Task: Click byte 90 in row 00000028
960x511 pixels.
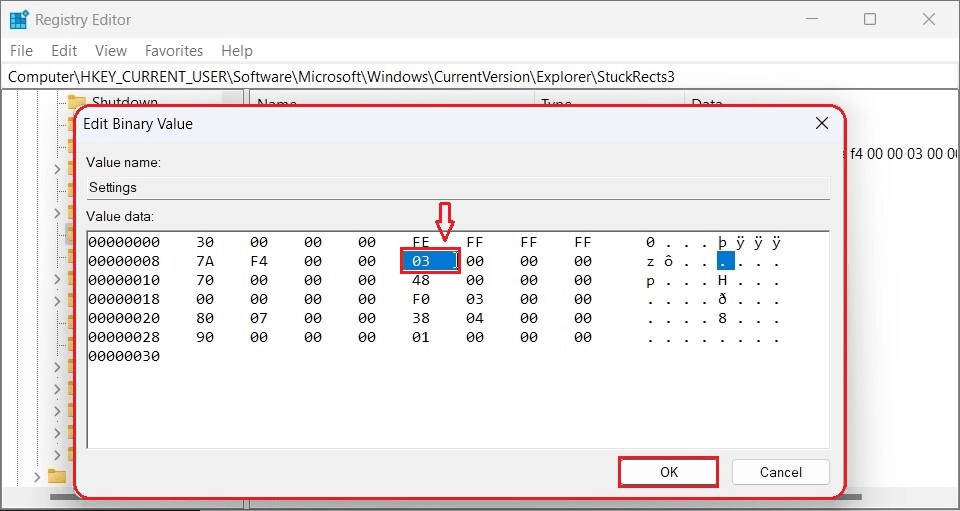Action: point(204,337)
